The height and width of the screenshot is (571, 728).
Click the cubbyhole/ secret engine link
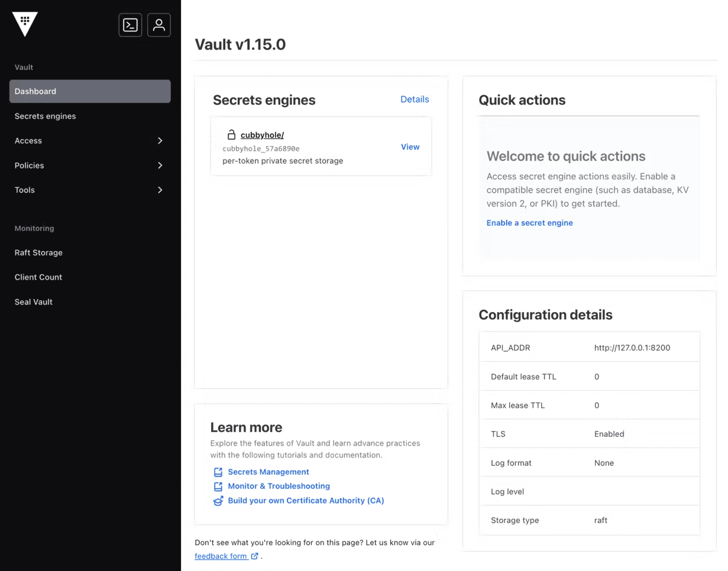(x=262, y=135)
